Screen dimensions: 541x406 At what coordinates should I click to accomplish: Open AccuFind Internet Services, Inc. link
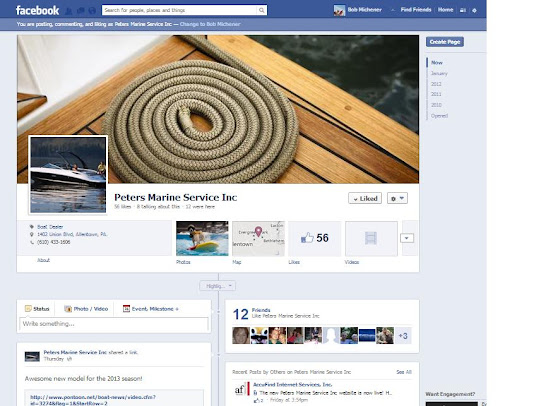(292, 384)
